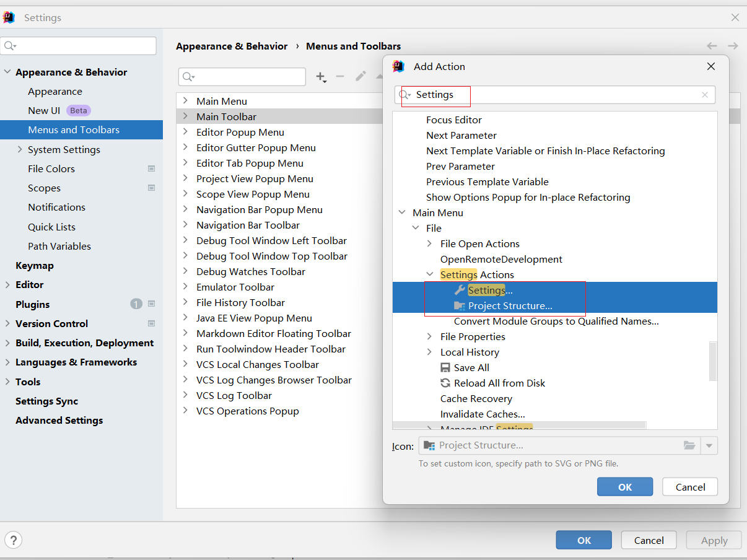
Task: Select the Edit action pencil icon
Action: coord(360,77)
